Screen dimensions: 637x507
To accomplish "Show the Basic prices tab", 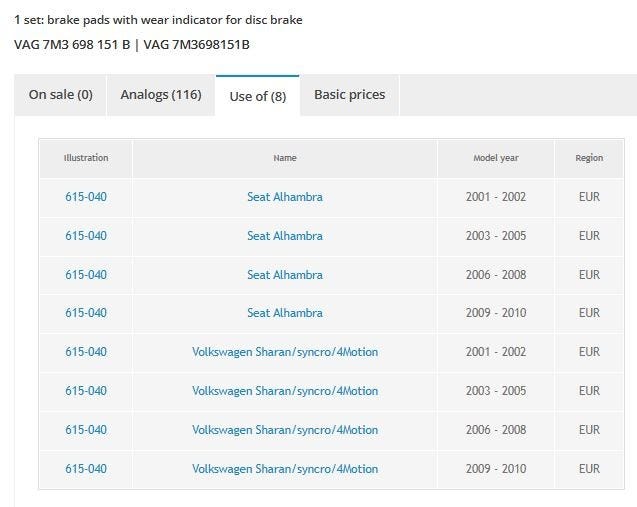I will (349, 95).
